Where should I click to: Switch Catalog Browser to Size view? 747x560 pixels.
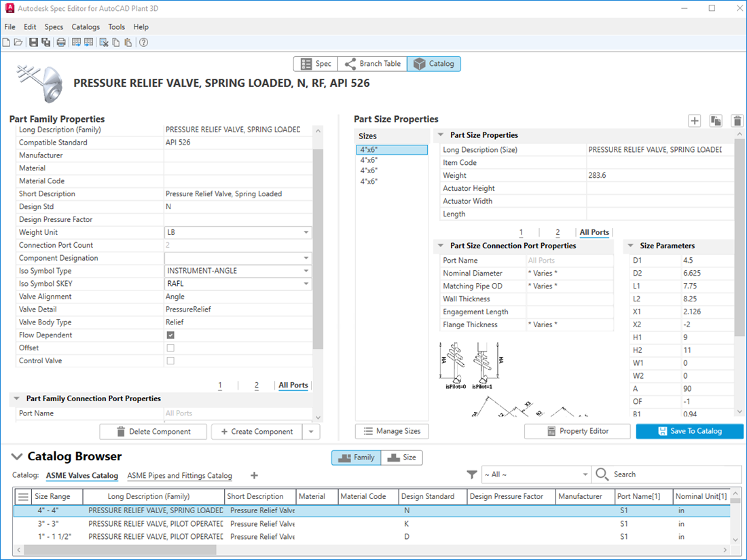tap(402, 458)
